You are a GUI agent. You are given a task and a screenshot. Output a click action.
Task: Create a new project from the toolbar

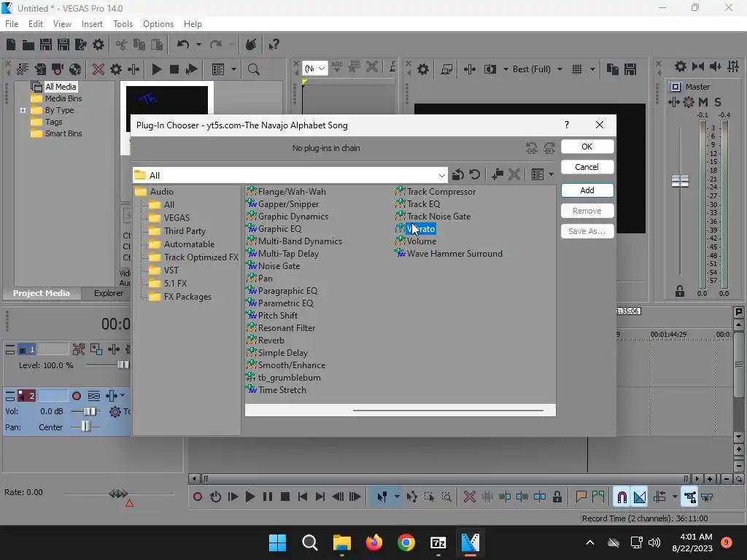[11, 44]
